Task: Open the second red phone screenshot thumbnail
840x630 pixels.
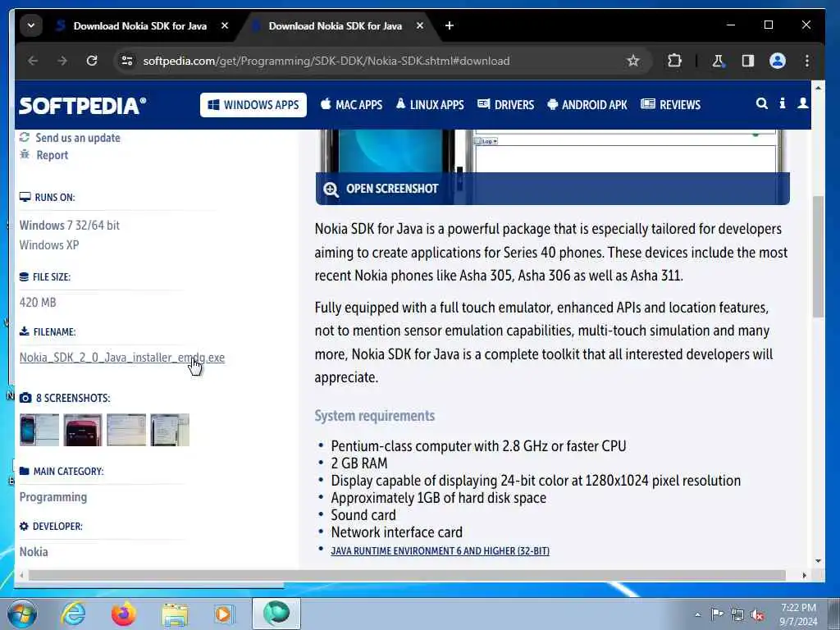Action: click(x=83, y=430)
